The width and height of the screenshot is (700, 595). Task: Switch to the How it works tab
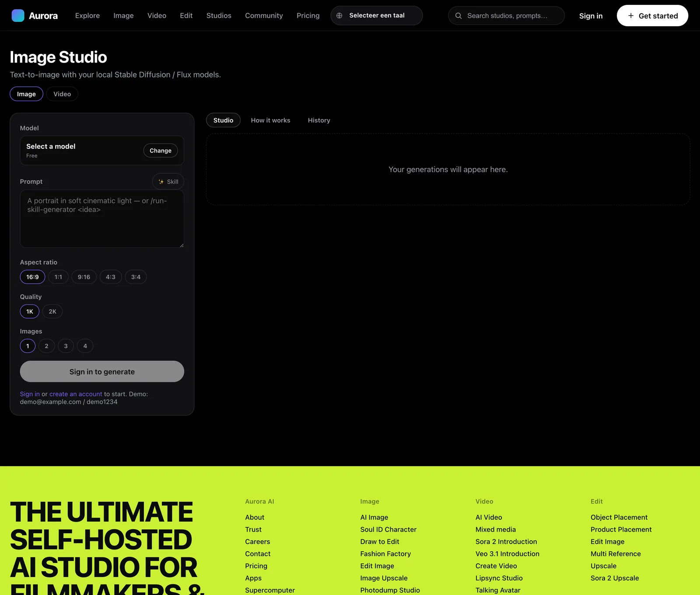coord(270,120)
